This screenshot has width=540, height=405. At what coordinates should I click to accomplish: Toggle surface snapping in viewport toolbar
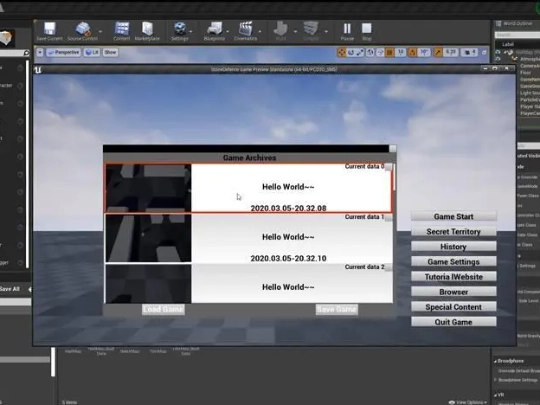coord(380,52)
